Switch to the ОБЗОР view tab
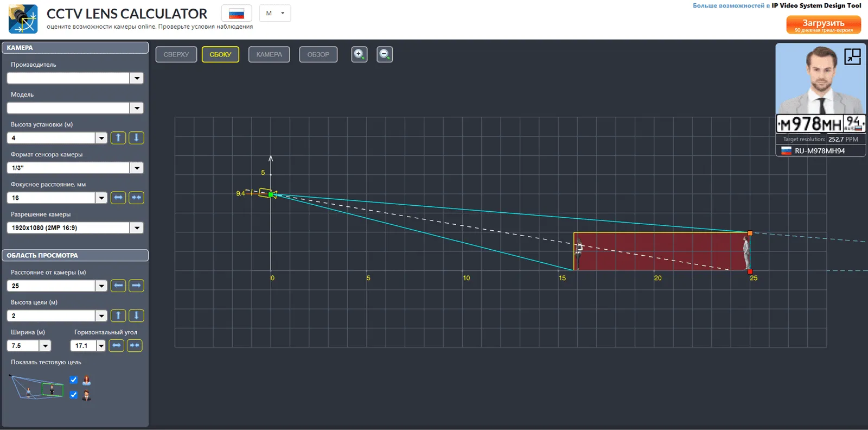The image size is (868, 430). pyautogui.click(x=318, y=54)
